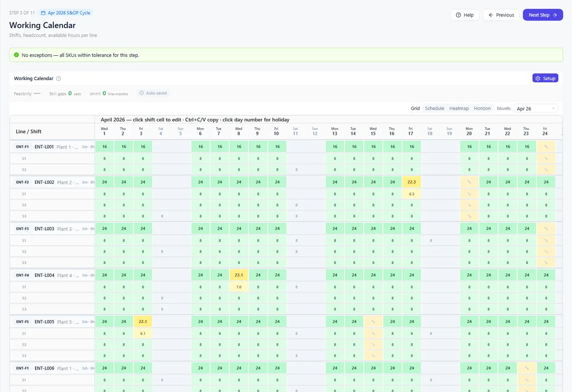Click ENT-L001 S2 weekend 8 on Sat 11
572x392 pixels.
pos(296,170)
